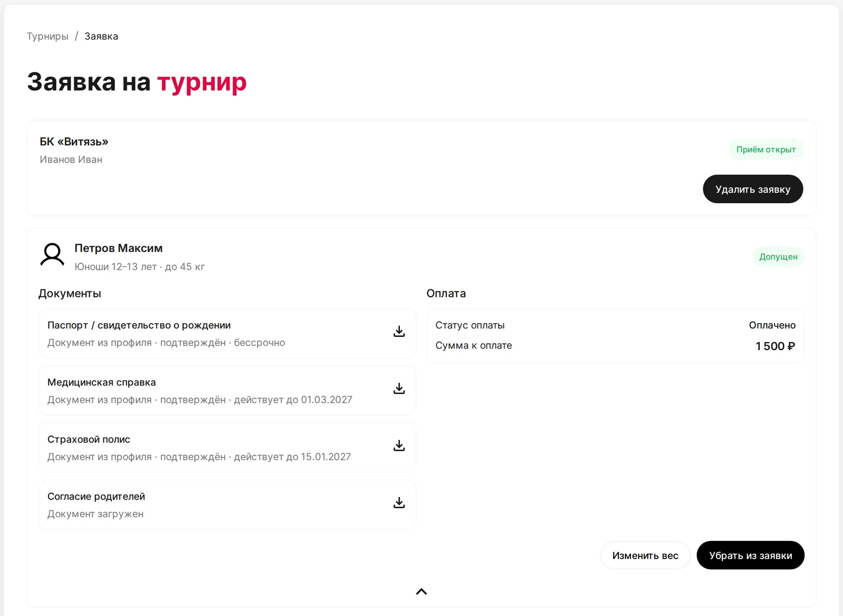Click the Страховой полис title
843x616 pixels.
(x=89, y=439)
